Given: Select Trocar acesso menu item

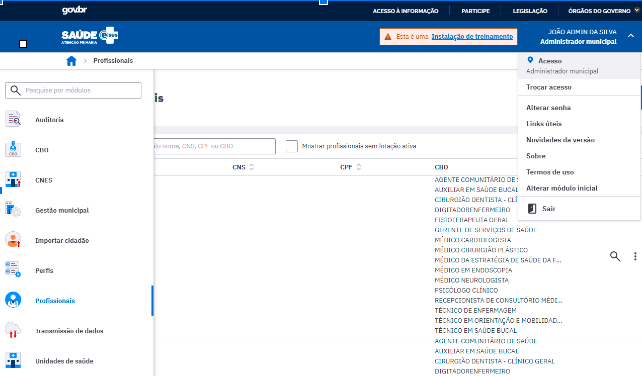Looking at the screenshot, I should pyautogui.click(x=579, y=87).
